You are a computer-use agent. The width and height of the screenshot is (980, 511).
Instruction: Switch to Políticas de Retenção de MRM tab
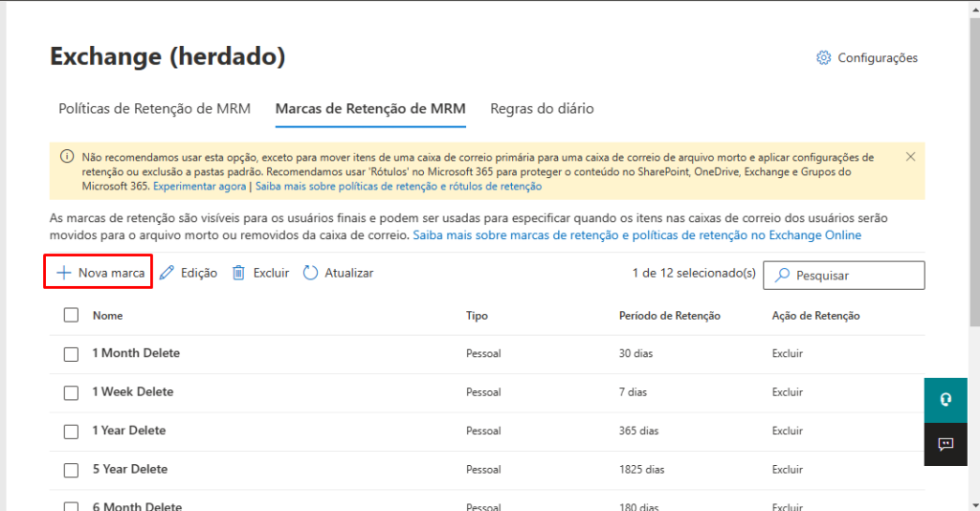(154, 109)
